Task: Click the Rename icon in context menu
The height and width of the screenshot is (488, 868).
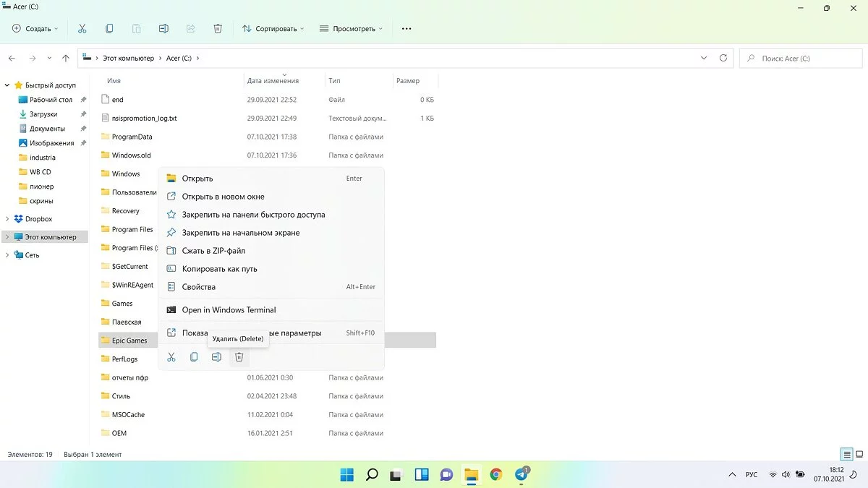Action: pyautogui.click(x=216, y=357)
